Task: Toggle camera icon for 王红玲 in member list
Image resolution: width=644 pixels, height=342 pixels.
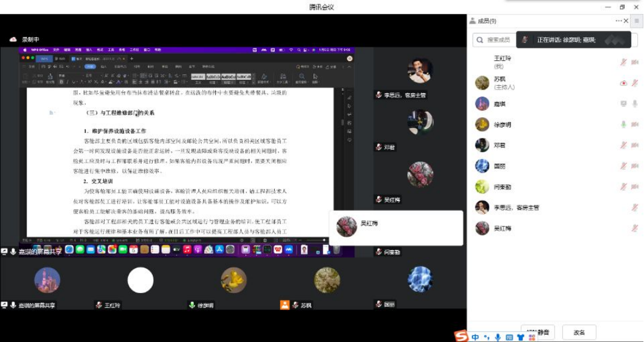Action: (x=635, y=62)
